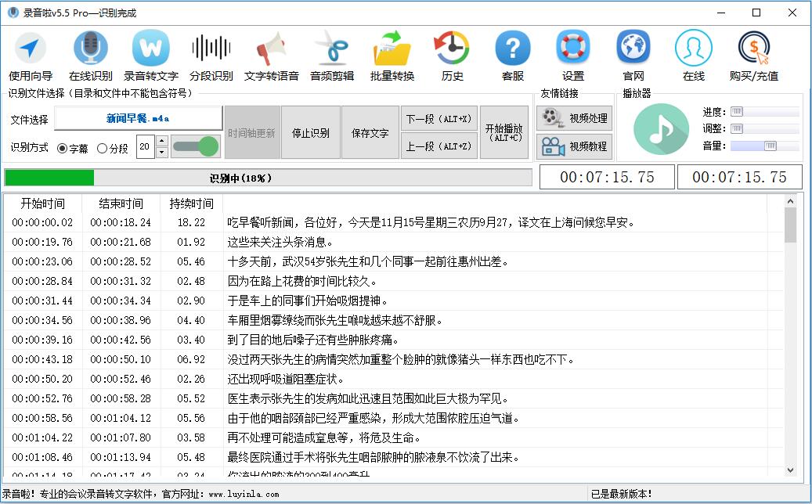Click the number field showing 20
This screenshot has height=504, width=812.
pyautogui.click(x=146, y=146)
